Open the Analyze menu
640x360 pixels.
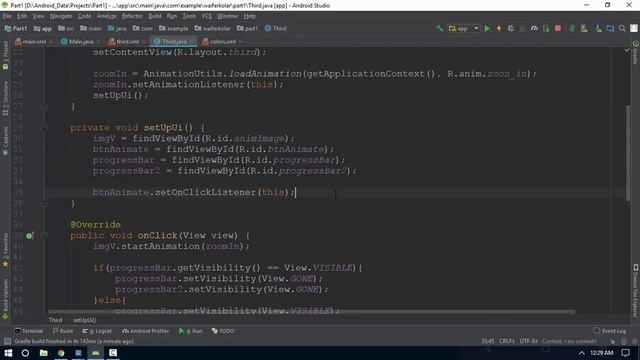[107, 16]
